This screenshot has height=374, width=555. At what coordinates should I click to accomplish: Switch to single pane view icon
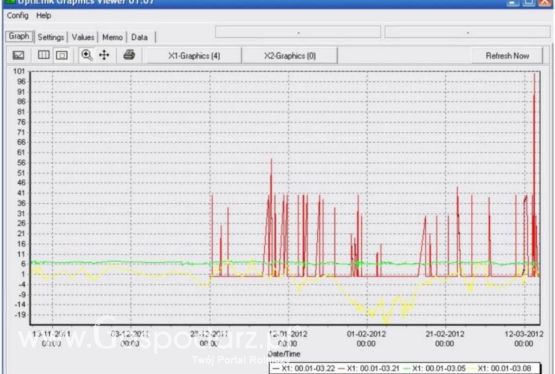click(62, 55)
